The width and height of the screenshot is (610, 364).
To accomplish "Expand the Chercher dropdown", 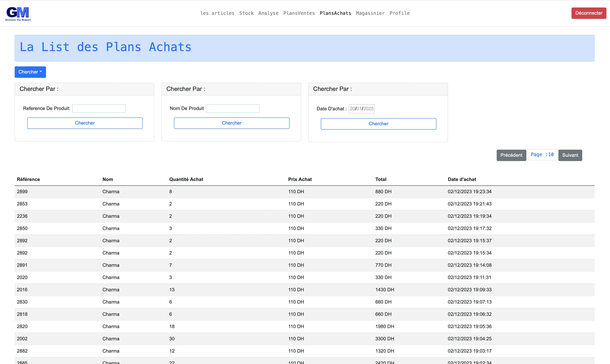I will point(30,72).
